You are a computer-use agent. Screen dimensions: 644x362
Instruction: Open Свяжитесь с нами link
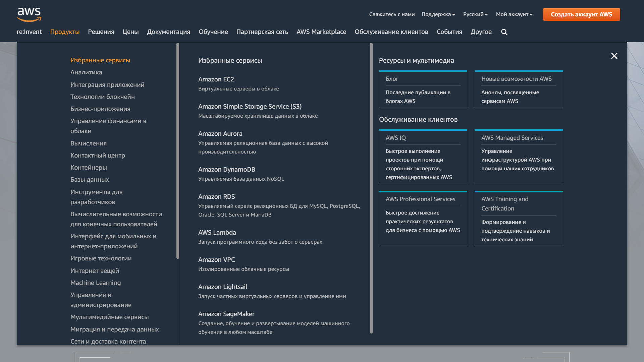pyautogui.click(x=392, y=14)
